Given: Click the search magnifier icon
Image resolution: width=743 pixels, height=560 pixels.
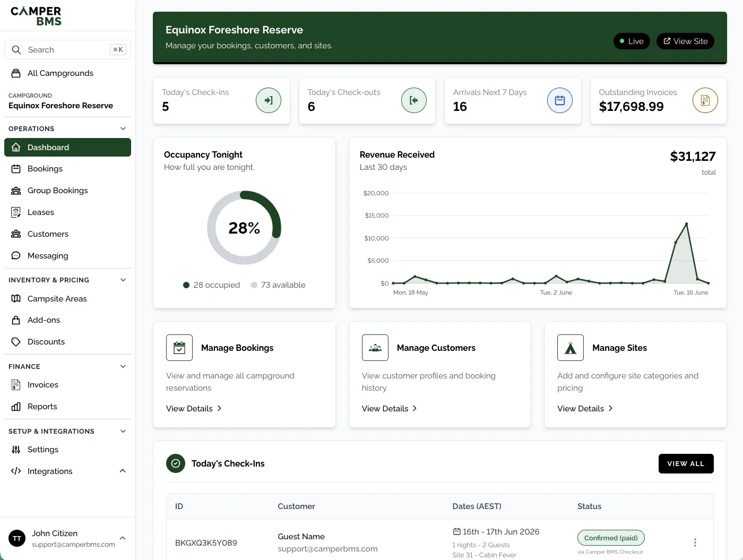Looking at the screenshot, I should click(x=16, y=50).
